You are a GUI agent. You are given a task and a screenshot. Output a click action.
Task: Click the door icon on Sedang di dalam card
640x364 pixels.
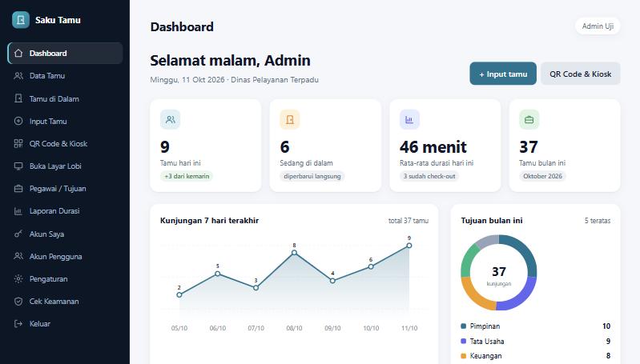(x=290, y=119)
